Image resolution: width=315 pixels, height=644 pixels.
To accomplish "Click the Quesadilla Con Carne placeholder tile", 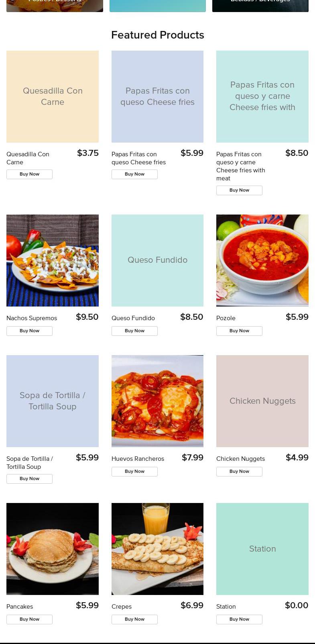I will [53, 96].
